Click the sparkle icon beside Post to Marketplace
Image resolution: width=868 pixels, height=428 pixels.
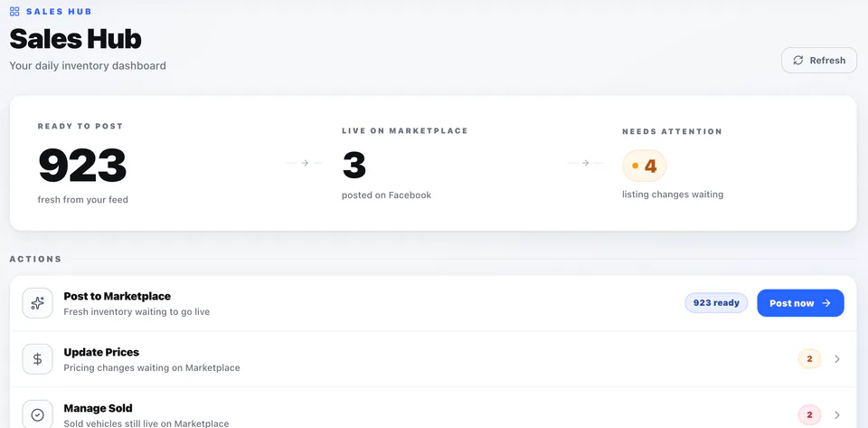[x=38, y=303]
